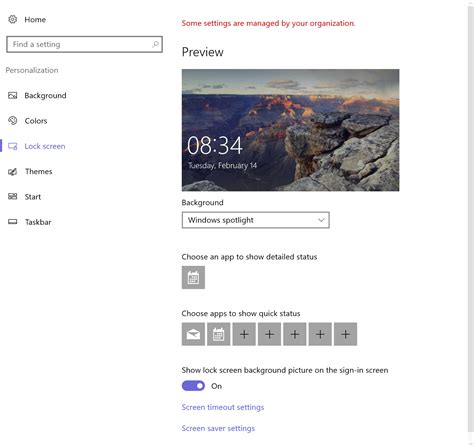Screen dimensions: 474x447
Task: Click the Calendar quick status tile
Action: pyautogui.click(x=219, y=334)
